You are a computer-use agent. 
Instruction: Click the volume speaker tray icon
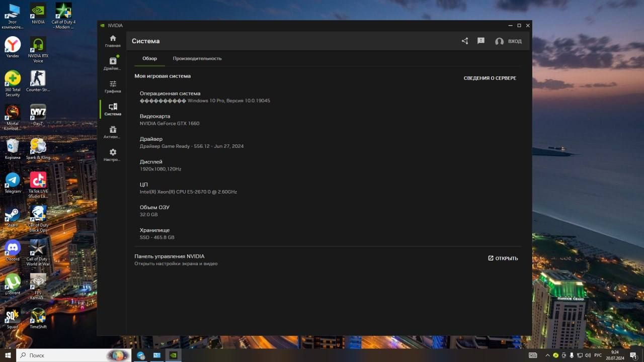[x=588, y=355]
